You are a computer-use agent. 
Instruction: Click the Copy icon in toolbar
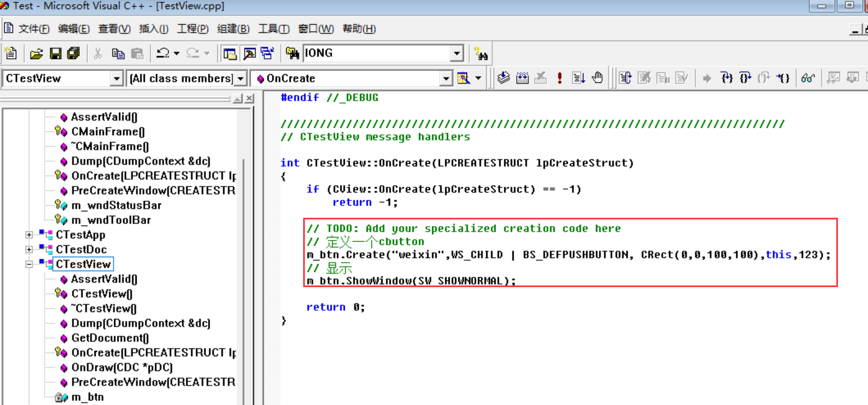coord(117,53)
